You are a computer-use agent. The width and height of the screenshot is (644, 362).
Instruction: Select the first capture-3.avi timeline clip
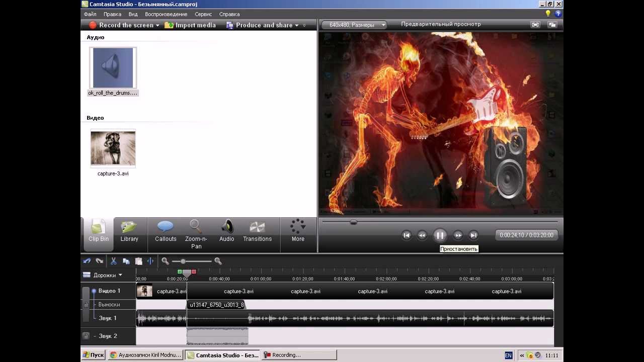click(x=162, y=291)
